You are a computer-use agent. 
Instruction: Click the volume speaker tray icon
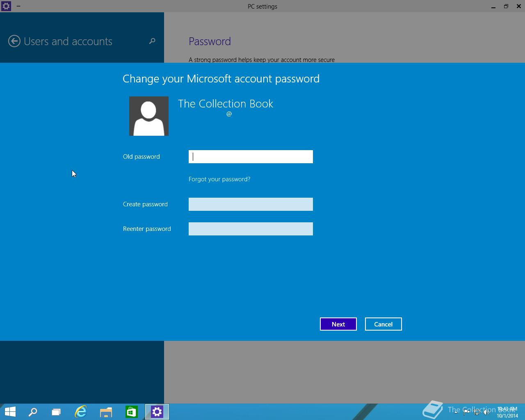(x=487, y=412)
